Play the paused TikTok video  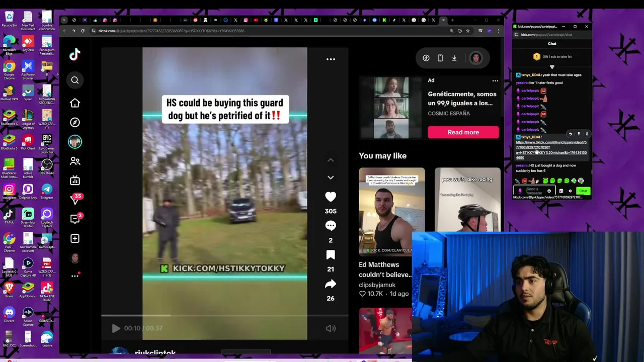pyautogui.click(x=116, y=328)
